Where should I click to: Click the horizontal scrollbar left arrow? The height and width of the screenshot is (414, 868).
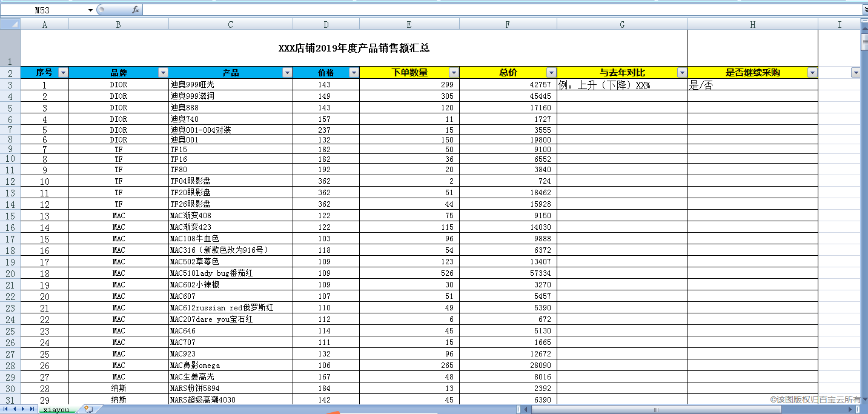(526, 410)
